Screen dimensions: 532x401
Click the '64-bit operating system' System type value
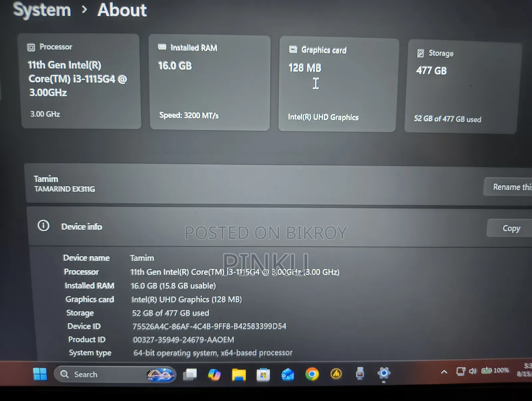(213, 353)
